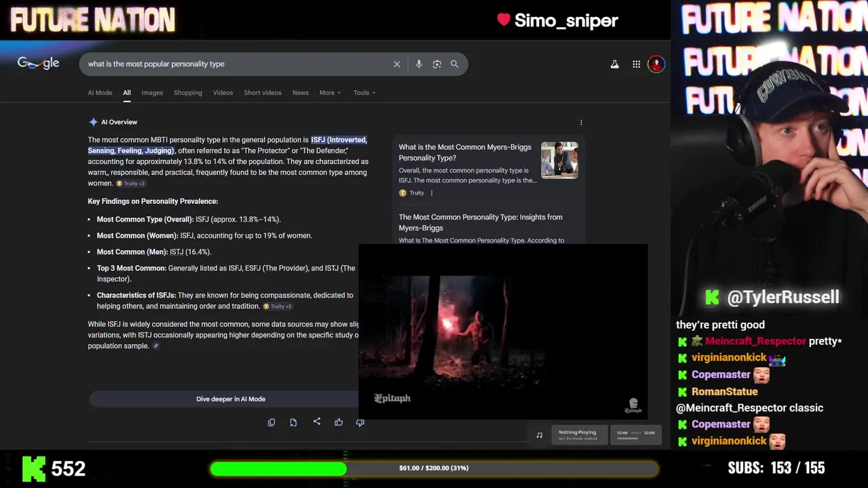Open 'The Most Common Personality Type: Insights' result
This screenshot has width=868, height=488.
480,222
